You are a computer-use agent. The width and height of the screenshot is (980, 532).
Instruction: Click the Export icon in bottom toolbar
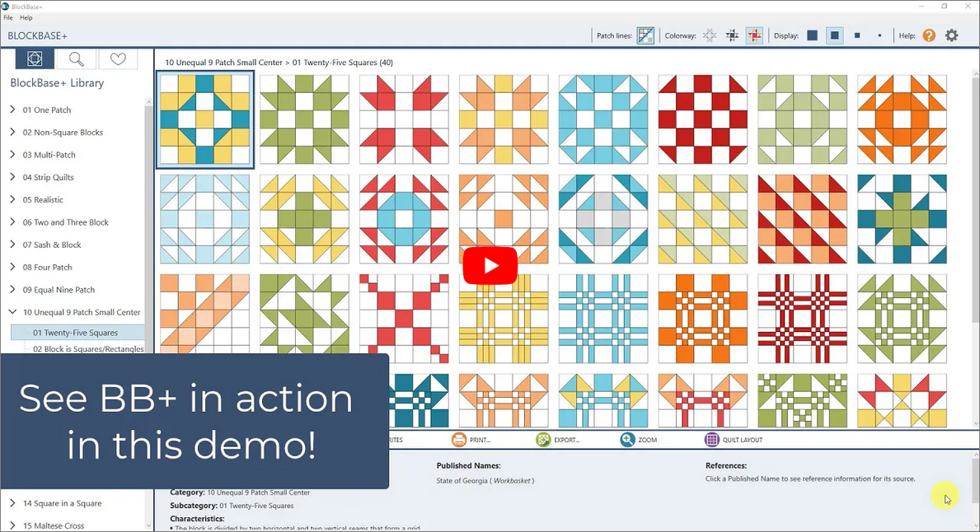pos(543,440)
